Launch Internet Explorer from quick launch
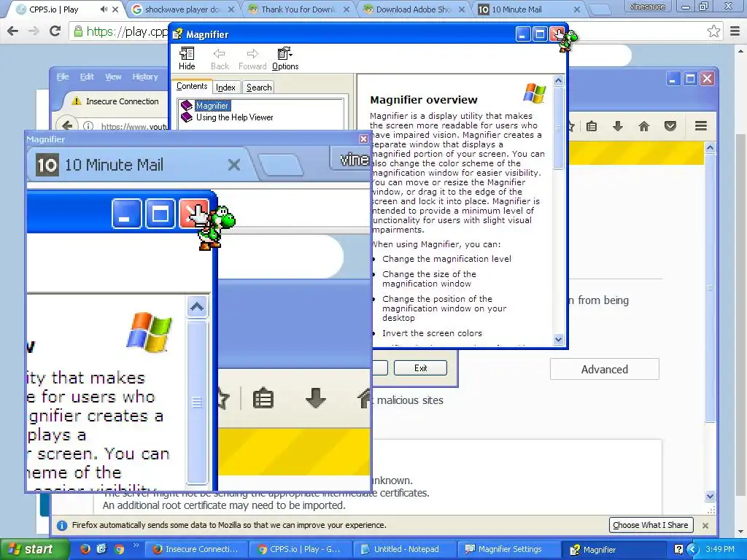 (102, 549)
